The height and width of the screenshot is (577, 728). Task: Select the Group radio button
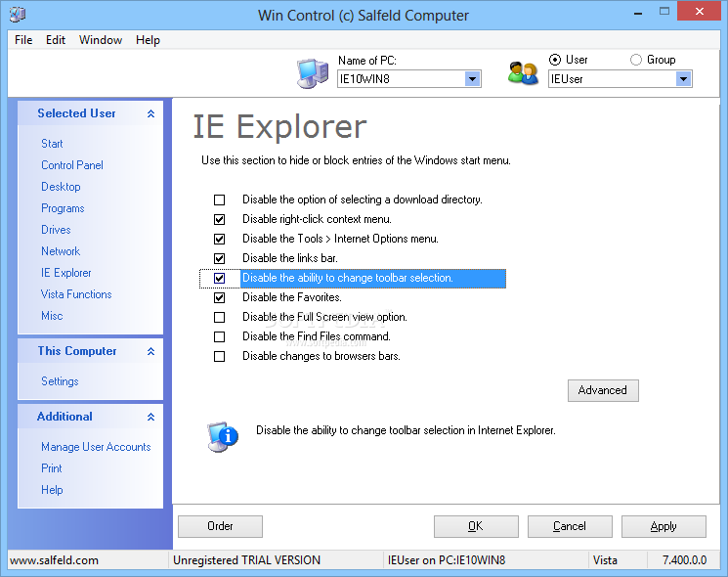(x=636, y=60)
